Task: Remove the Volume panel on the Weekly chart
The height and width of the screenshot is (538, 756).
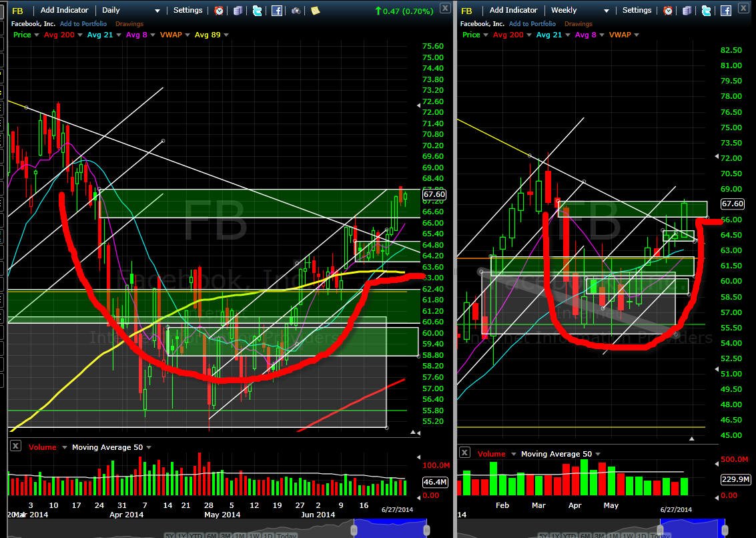Action: [464, 453]
